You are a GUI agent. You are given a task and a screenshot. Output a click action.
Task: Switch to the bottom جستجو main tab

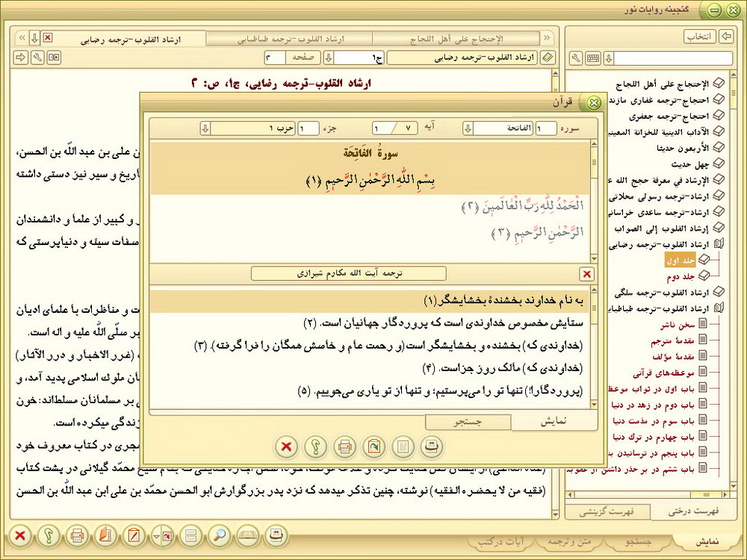pos(639,542)
